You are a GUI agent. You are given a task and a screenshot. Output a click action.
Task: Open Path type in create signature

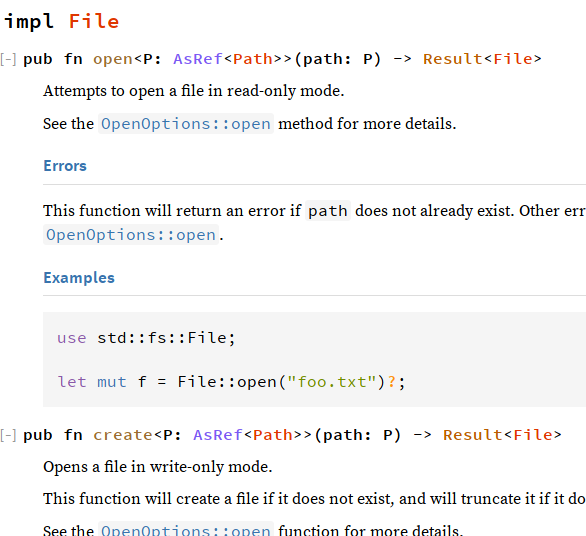(x=273, y=435)
